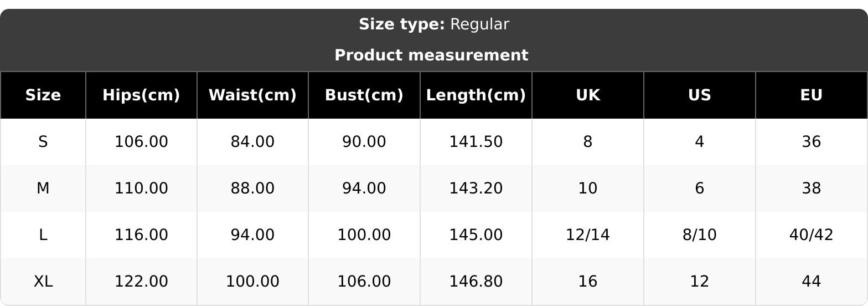
Task: Select the Length(cm) column header
Action: click(476, 95)
